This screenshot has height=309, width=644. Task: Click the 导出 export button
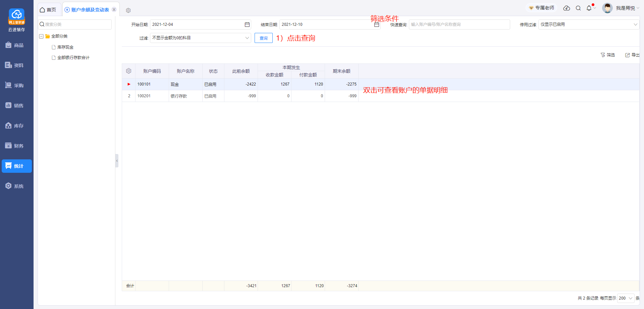tap(632, 55)
